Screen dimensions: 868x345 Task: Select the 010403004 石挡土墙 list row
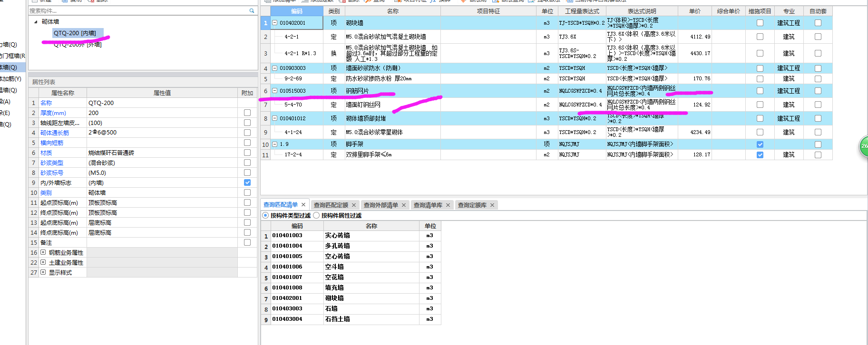(351, 319)
